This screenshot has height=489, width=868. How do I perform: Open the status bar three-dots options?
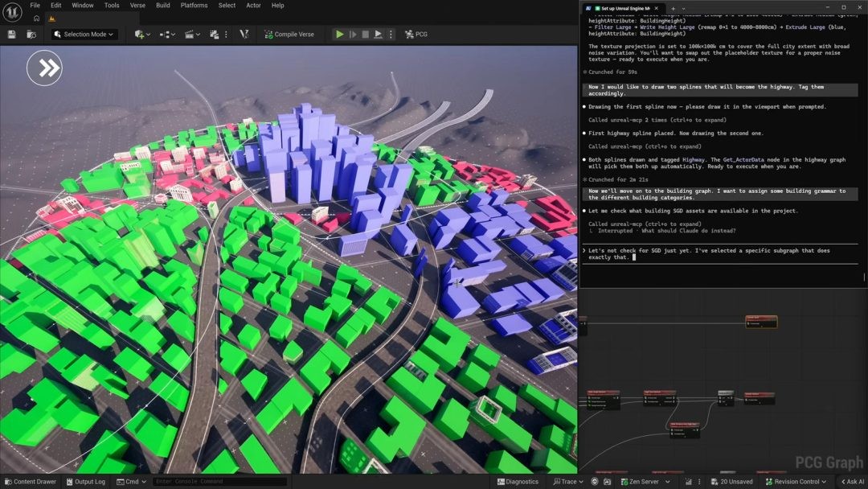(x=700, y=482)
